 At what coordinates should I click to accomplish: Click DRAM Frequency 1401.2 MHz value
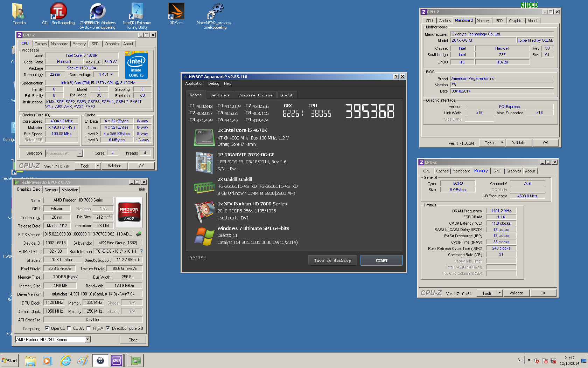tap(501, 211)
